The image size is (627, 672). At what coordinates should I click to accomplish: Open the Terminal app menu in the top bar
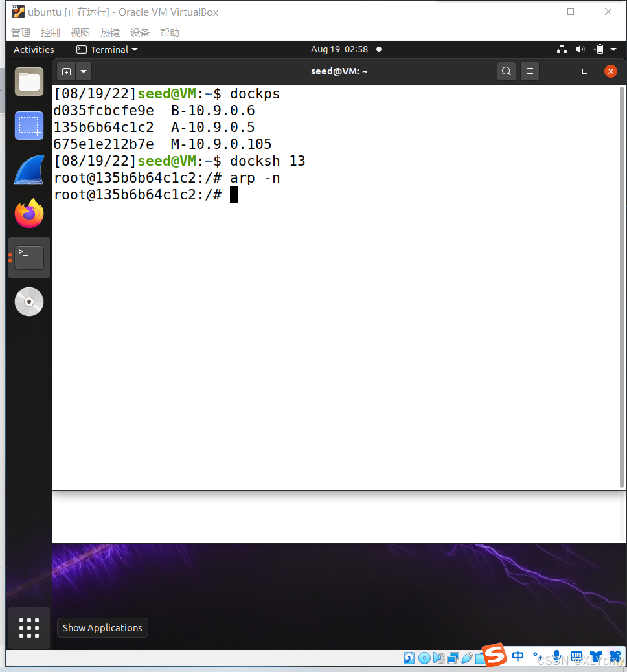click(108, 50)
